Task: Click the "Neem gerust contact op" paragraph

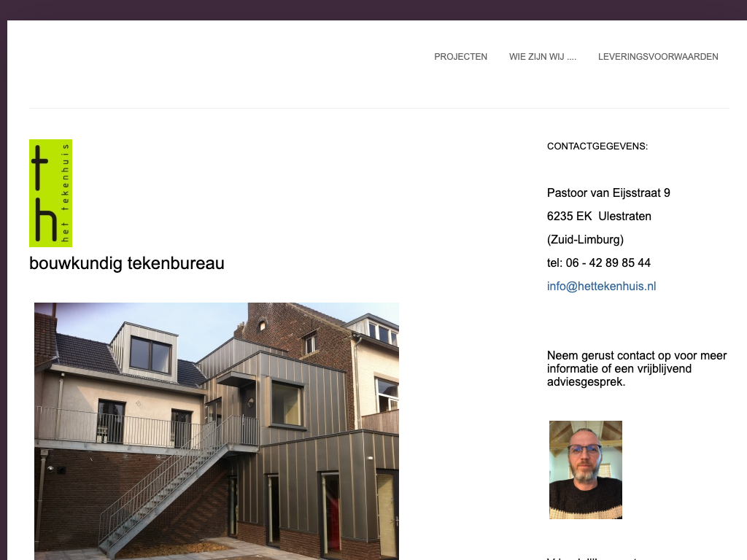Action: pyautogui.click(x=637, y=368)
